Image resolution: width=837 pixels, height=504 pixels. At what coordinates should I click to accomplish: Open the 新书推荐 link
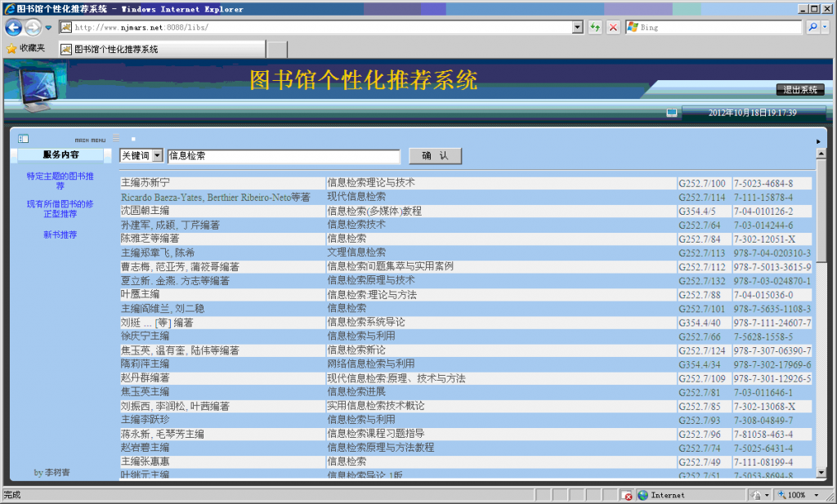[60, 234]
